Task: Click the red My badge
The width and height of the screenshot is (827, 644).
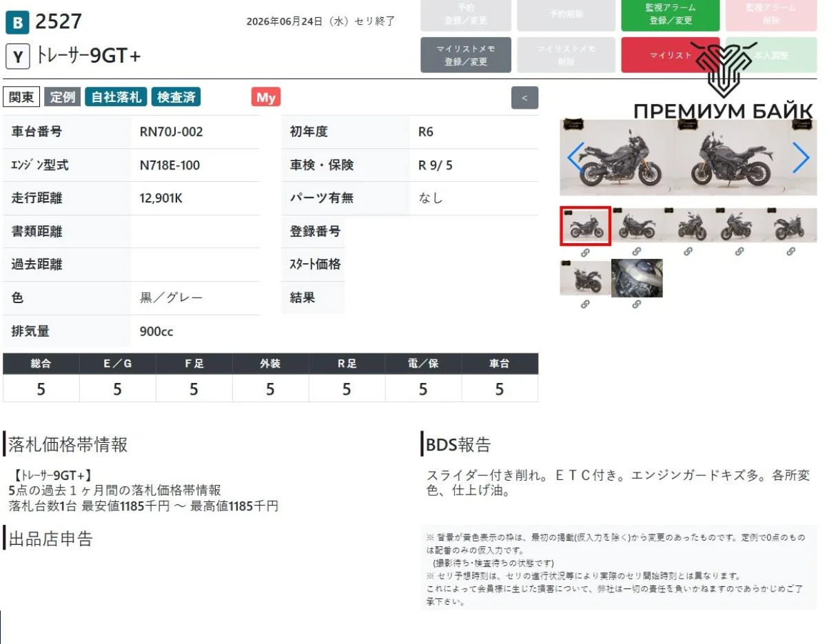Action: [266, 97]
